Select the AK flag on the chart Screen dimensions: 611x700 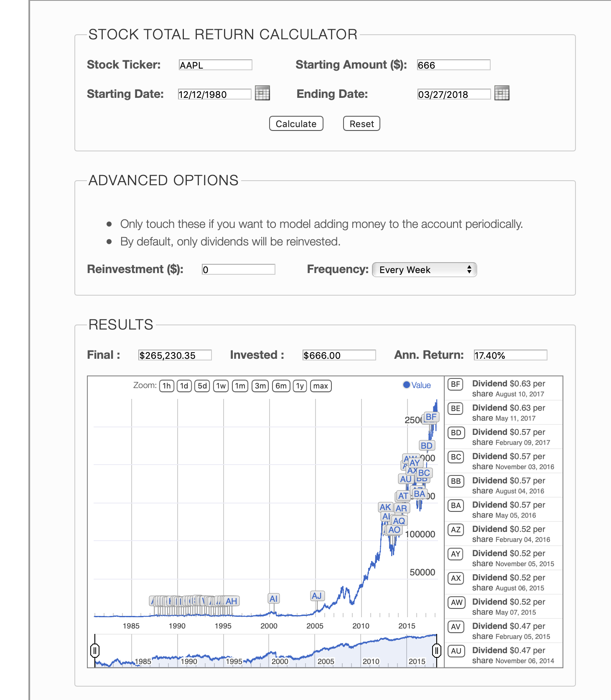pyautogui.click(x=385, y=507)
